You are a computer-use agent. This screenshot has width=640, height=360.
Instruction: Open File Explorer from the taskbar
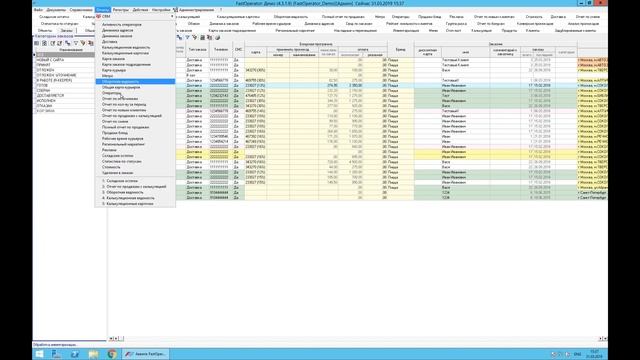click(x=93, y=354)
